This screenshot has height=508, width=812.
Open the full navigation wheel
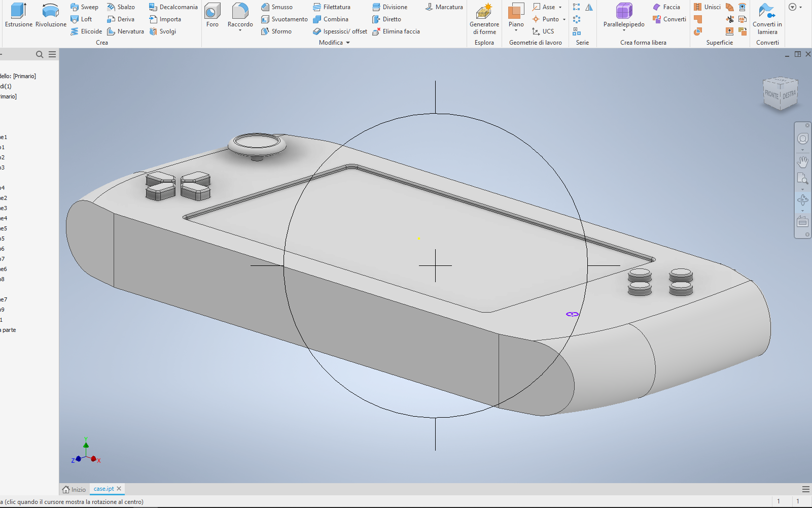coord(802,139)
